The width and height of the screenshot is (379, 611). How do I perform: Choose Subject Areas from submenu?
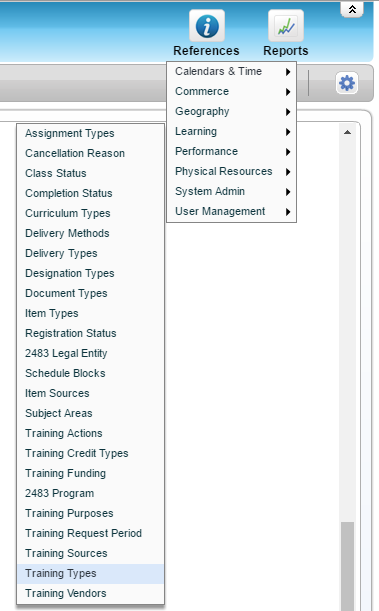click(x=90, y=413)
